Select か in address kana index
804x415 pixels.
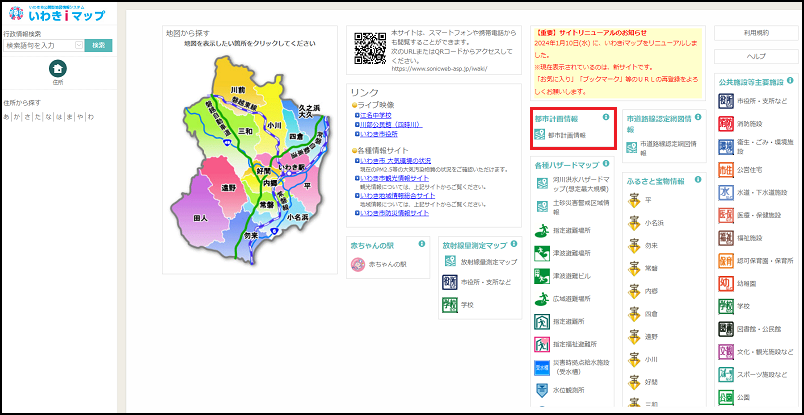point(17,116)
